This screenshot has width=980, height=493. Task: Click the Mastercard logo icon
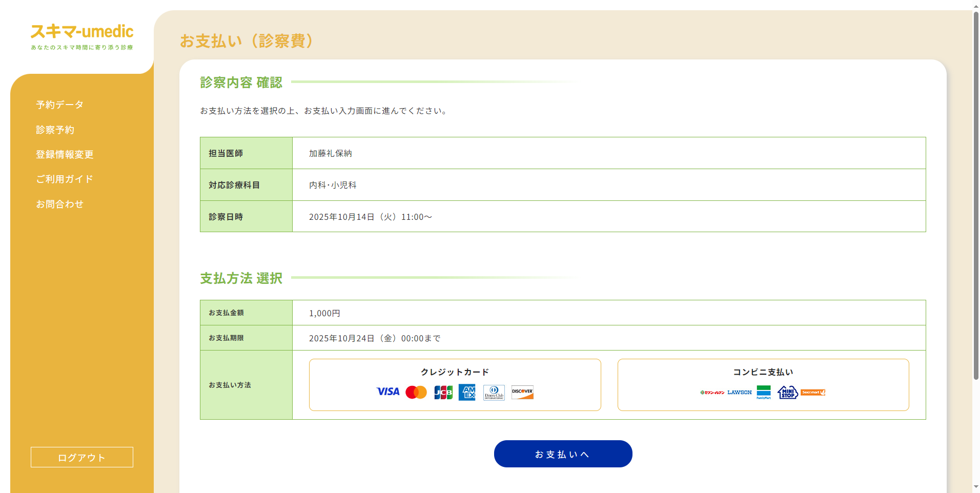[416, 392]
